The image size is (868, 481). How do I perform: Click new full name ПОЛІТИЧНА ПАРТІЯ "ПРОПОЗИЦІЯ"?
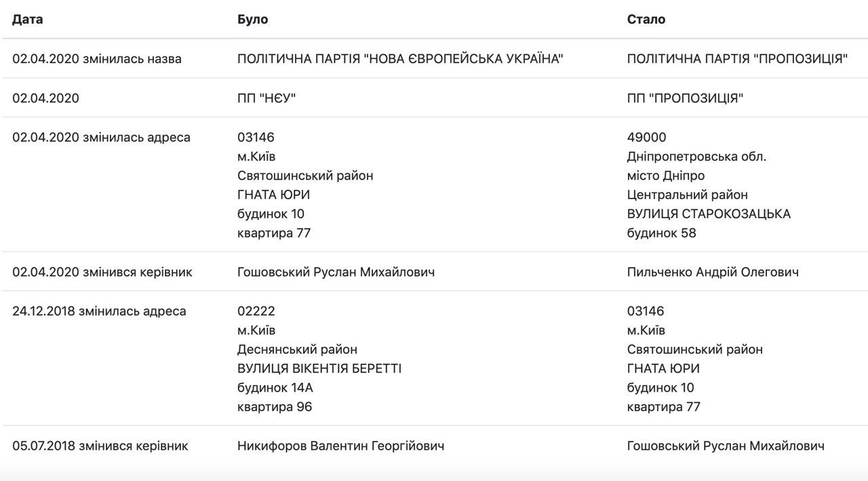[738, 59]
